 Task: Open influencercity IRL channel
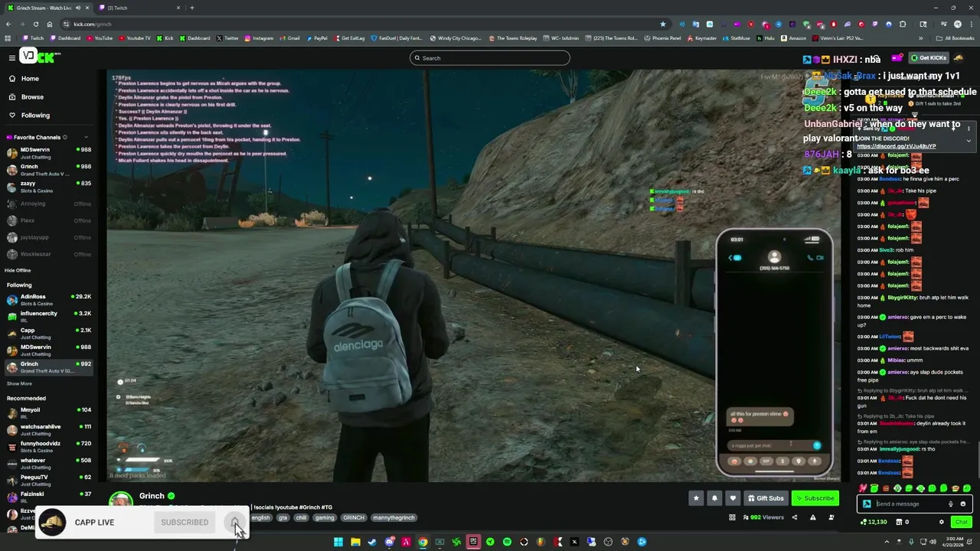47,316
